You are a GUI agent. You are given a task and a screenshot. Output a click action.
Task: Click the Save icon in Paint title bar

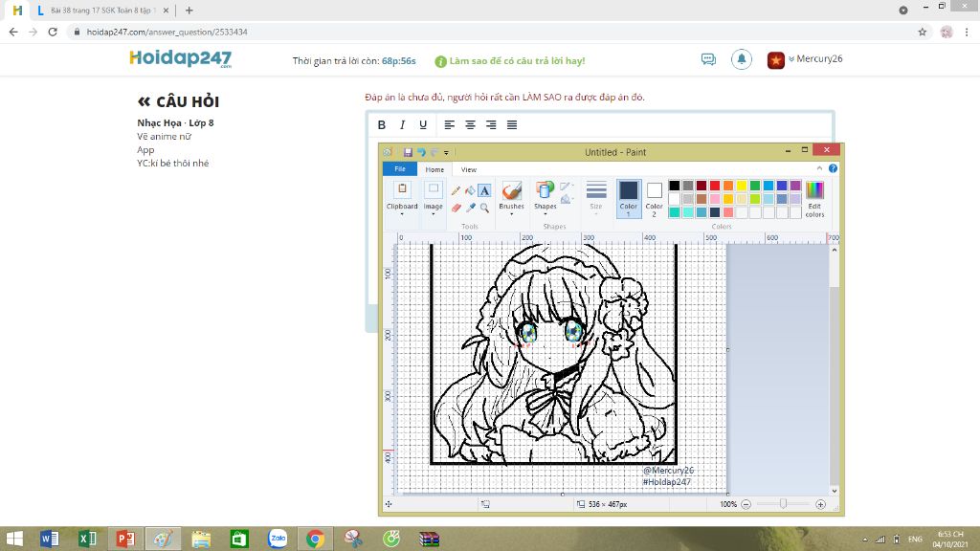coord(408,152)
